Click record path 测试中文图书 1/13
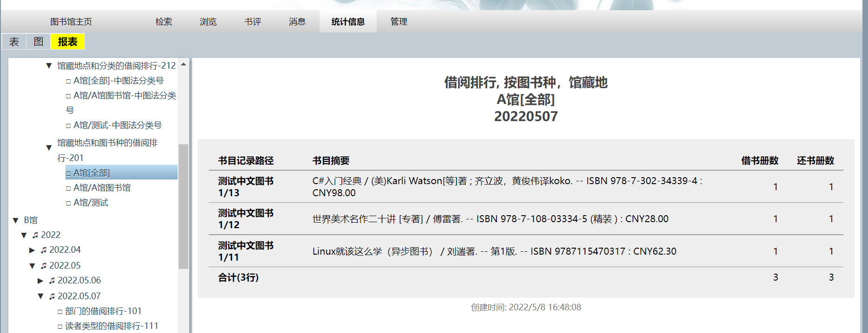Image resolution: width=868 pixels, height=333 pixels. point(246,187)
